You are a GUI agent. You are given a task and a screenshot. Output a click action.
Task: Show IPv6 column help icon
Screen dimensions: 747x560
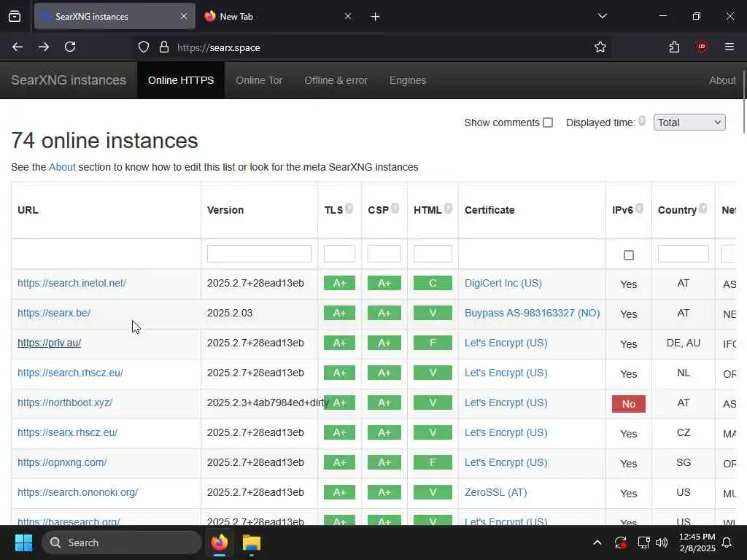point(639,208)
